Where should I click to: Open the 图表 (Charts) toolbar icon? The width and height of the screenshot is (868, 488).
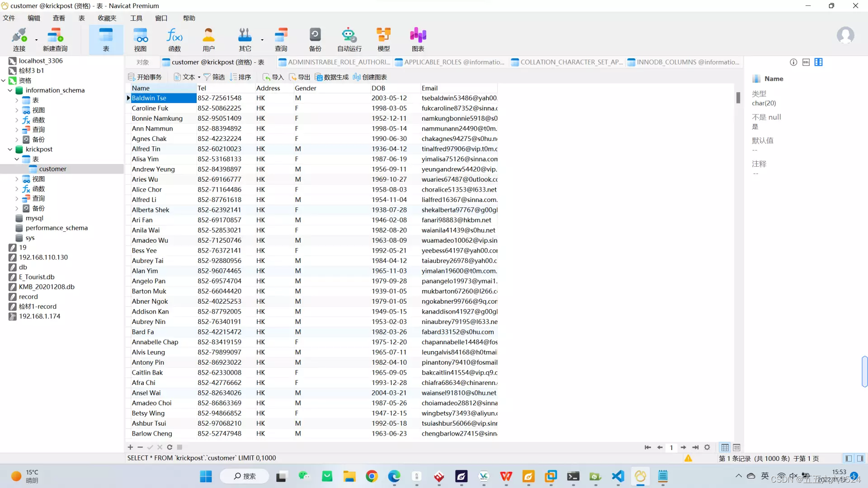(x=418, y=39)
